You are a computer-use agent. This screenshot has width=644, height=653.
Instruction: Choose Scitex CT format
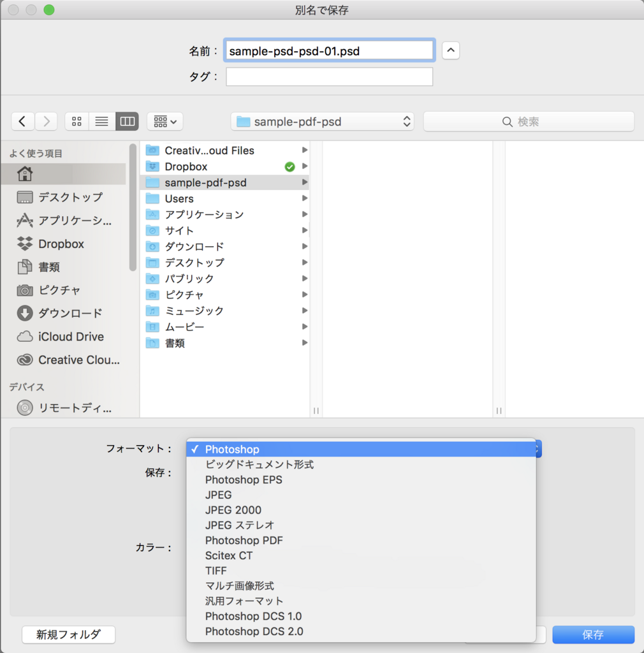pyautogui.click(x=362, y=555)
